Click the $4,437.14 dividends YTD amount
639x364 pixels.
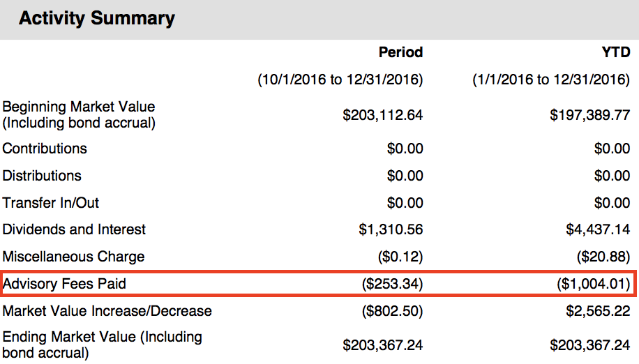point(598,229)
